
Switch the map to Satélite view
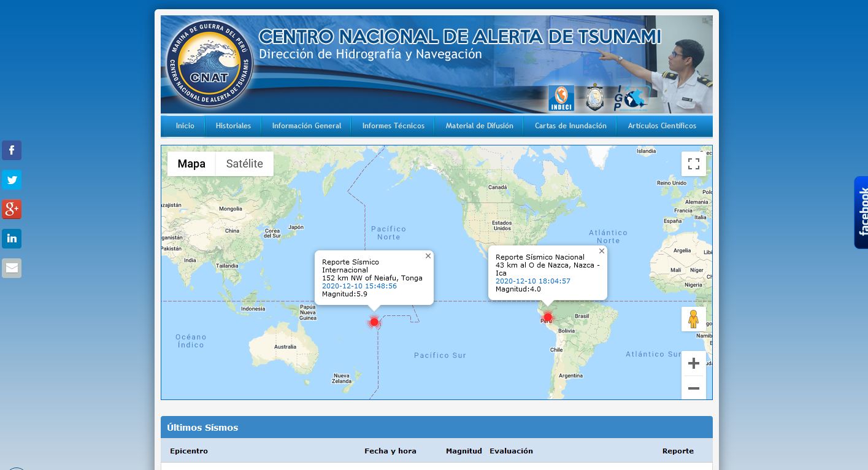[x=244, y=164]
